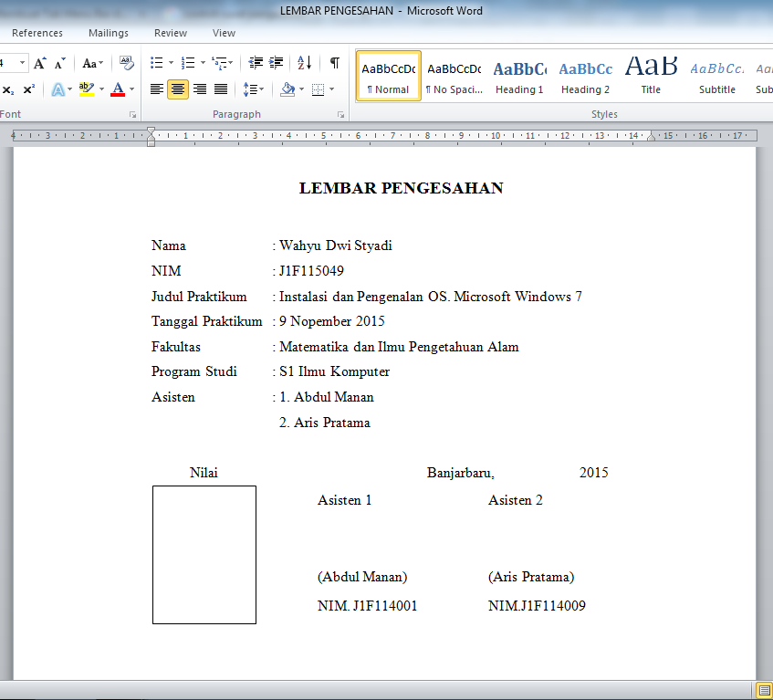Click the text S1 Ilmu Komputer
Screen dimensions: 773x700
tap(334, 371)
